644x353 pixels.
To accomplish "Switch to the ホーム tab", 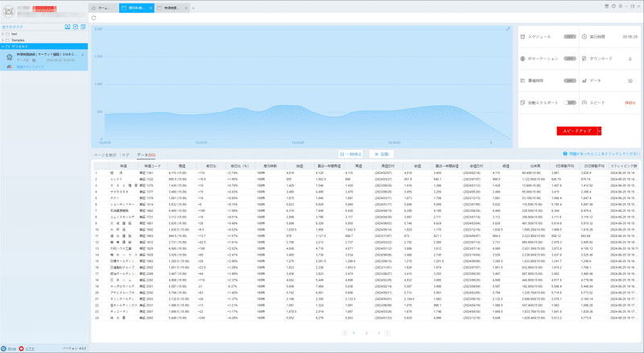I will (104, 8).
